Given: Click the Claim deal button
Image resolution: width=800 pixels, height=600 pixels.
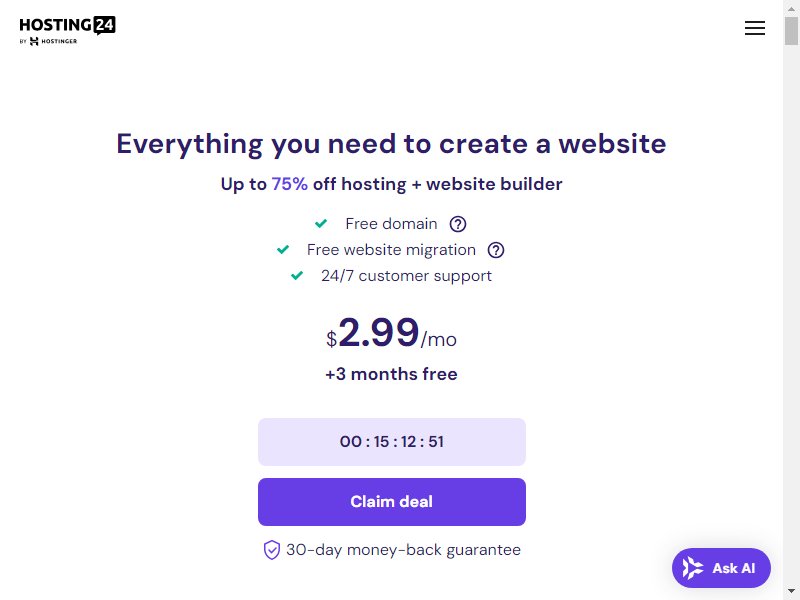Looking at the screenshot, I should point(392,502).
